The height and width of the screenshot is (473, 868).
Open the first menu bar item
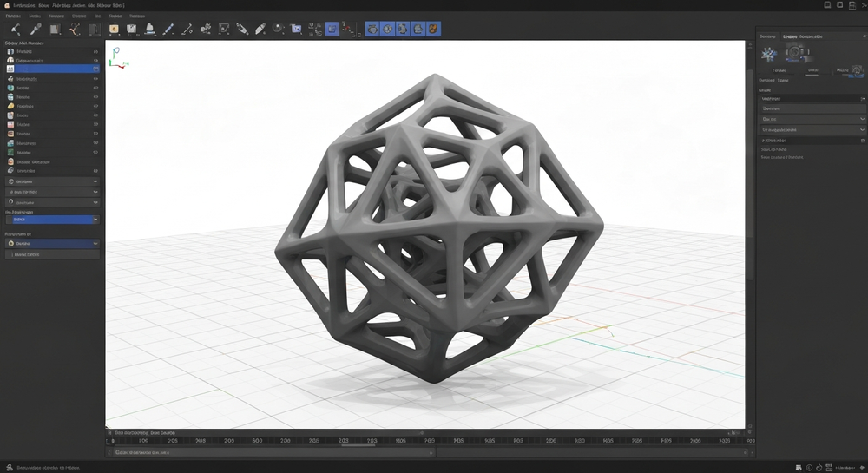13,16
